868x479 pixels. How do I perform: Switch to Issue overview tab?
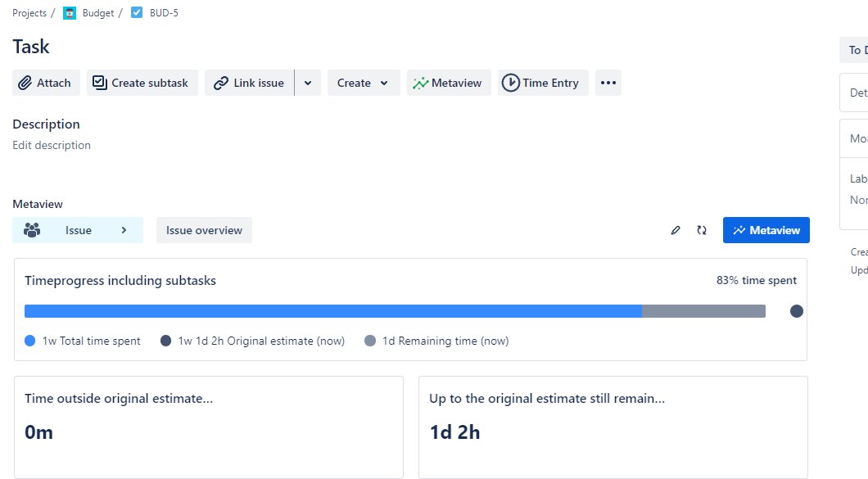[204, 231]
